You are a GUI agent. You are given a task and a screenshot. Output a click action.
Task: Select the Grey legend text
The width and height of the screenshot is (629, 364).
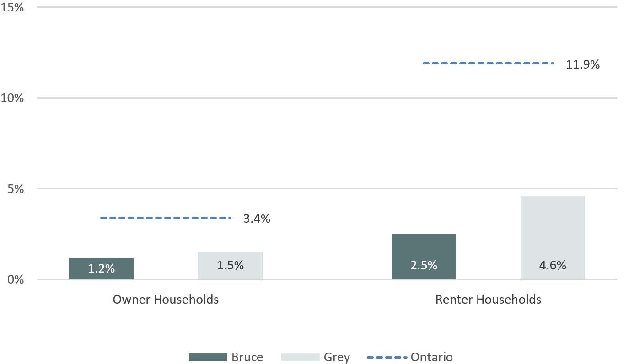pyautogui.click(x=337, y=357)
